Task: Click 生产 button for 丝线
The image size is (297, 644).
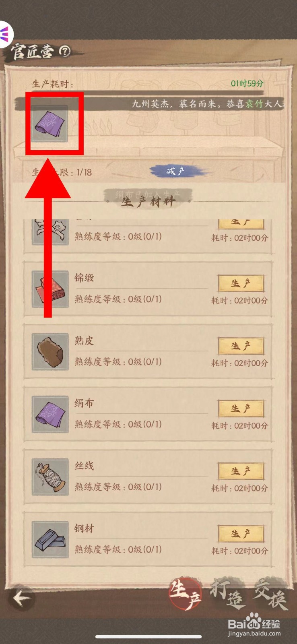Action: [241, 471]
